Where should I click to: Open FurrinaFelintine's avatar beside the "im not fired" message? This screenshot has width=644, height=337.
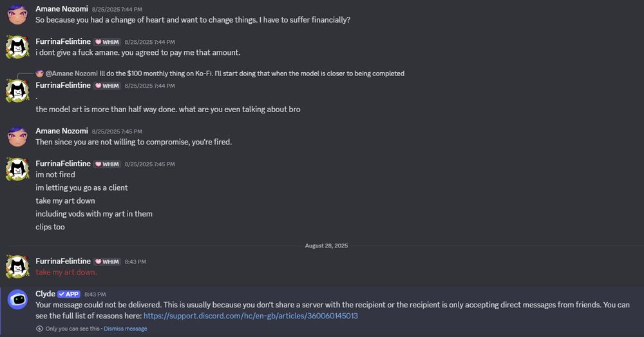tap(17, 169)
